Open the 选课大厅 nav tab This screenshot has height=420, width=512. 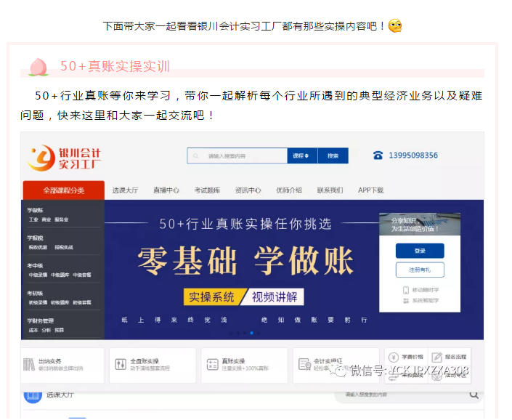pyautogui.click(x=126, y=190)
